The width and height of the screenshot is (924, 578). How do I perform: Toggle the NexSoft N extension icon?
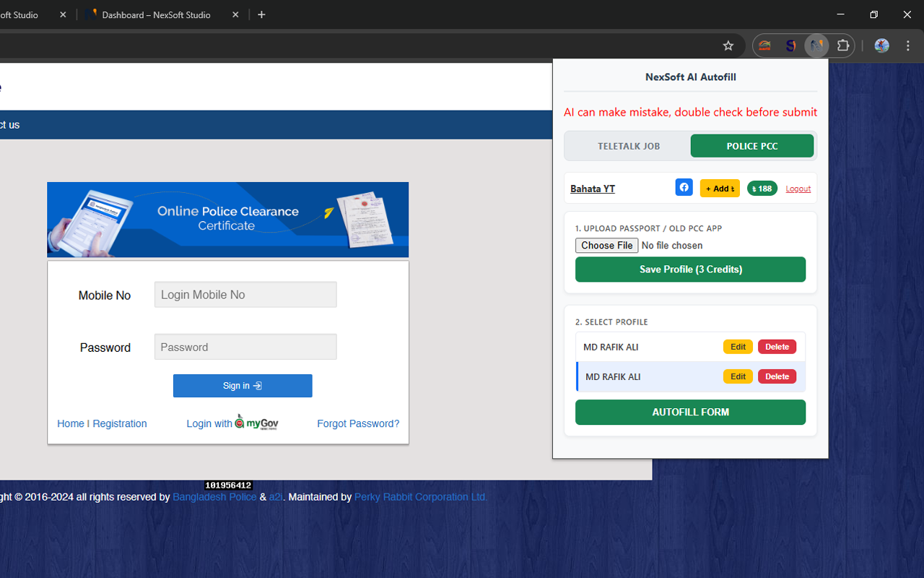(816, 46)
